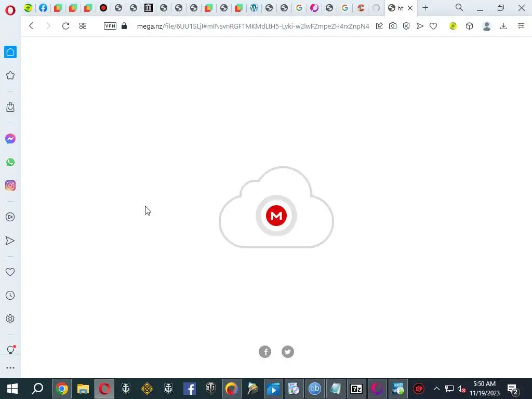Image resolution: width=532 pixels, height=399 pixels.
Task: Open the Speed Dial grid icon
Action: (x=83, y=26)
